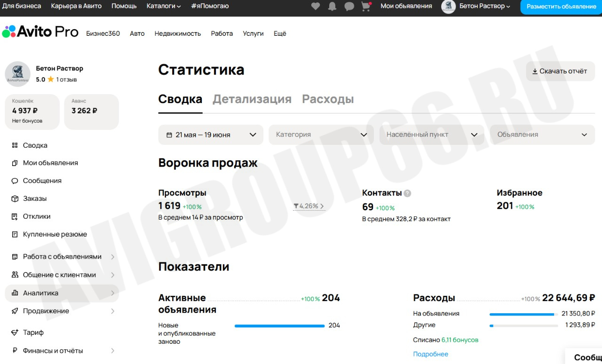Open the Аванс 3 262 ₽ card
Viewport: 602px width, 364px height.
91,112
